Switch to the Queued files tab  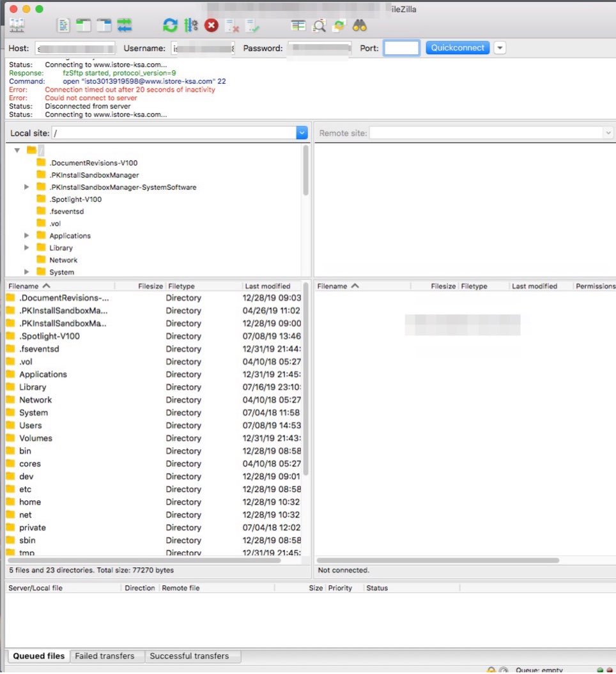39,656
